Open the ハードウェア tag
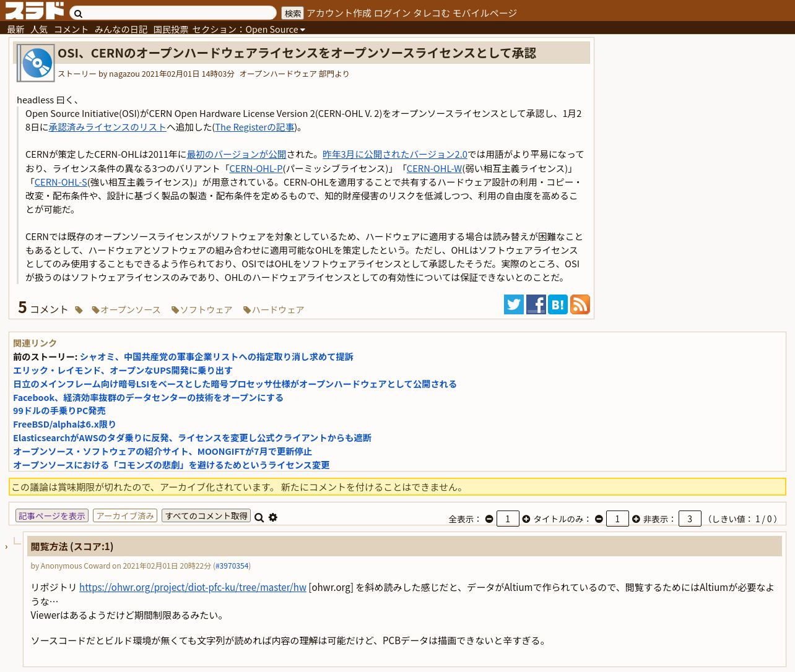The height and width of the screenshot is (672, 795). coord(274,310)
